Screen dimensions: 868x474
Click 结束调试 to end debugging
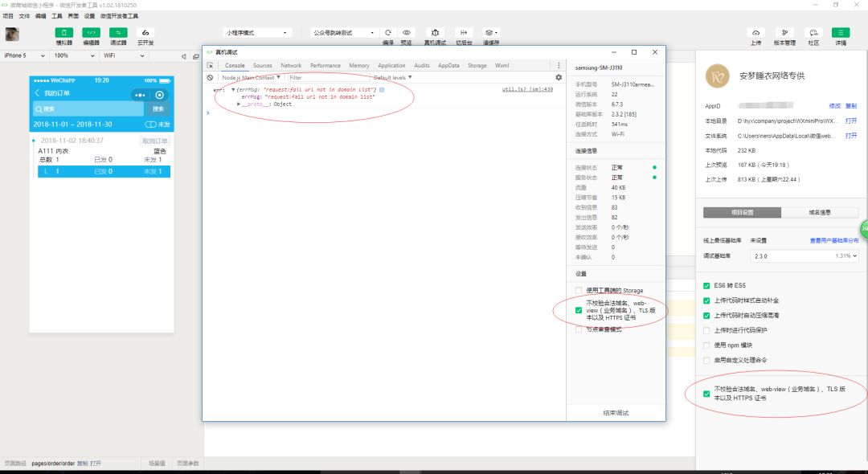click(x=616, y=413)
